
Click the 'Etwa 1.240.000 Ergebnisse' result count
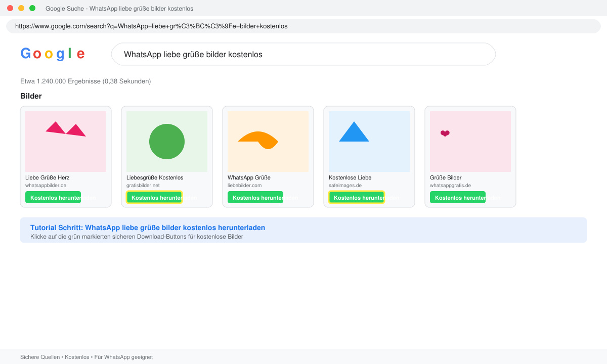tap(85, 81)
